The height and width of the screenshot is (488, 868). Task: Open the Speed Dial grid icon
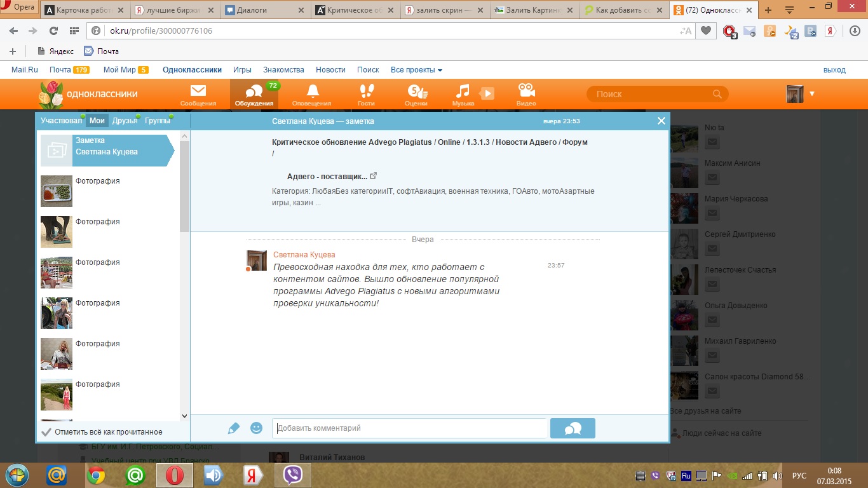74,30
